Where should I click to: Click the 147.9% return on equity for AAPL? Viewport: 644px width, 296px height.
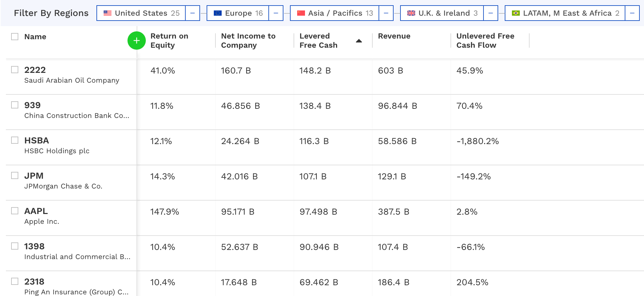[165, 212]
